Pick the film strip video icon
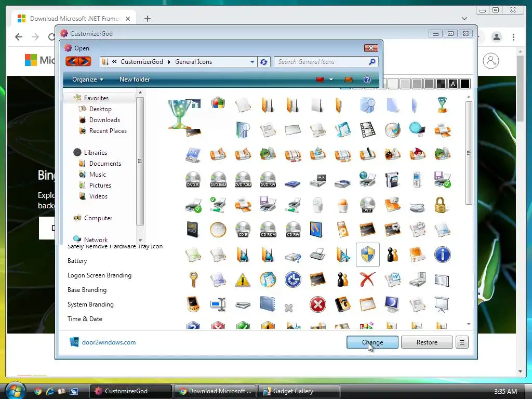Image resolution: width=532 pixels, height=399 pixels. click(x=367, y=130)
